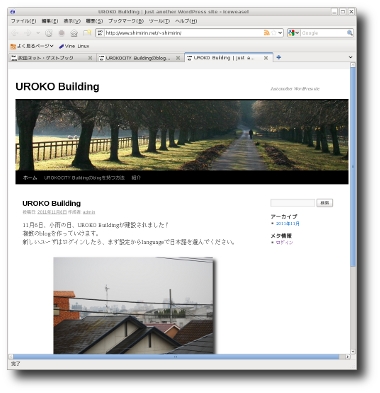
Task: Click the stop loading icon
Action: click(61, 33)
